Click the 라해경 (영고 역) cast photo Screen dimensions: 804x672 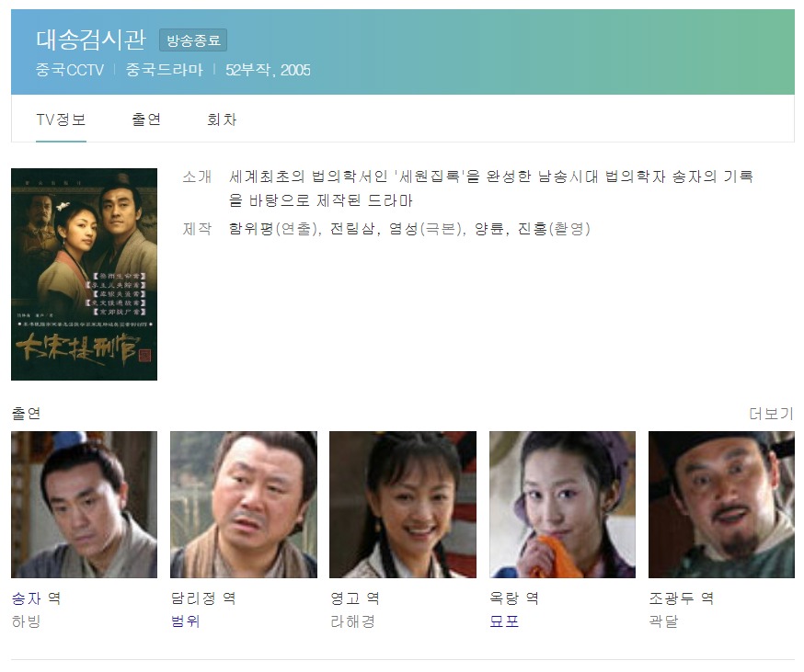[403, 505]
